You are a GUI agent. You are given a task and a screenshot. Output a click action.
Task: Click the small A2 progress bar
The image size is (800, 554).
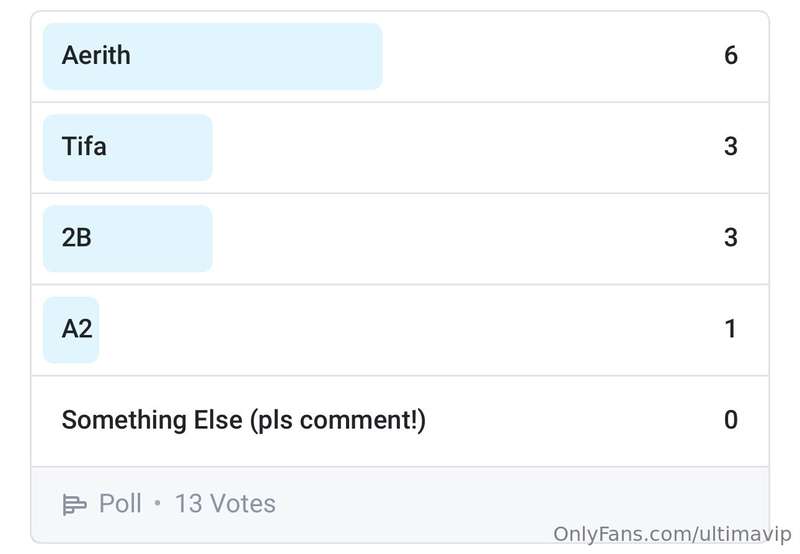click(71, 330)
